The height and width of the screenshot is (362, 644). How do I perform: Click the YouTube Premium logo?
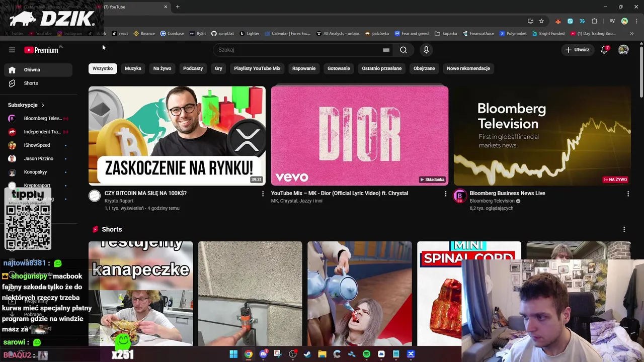(x=41, y=50)
